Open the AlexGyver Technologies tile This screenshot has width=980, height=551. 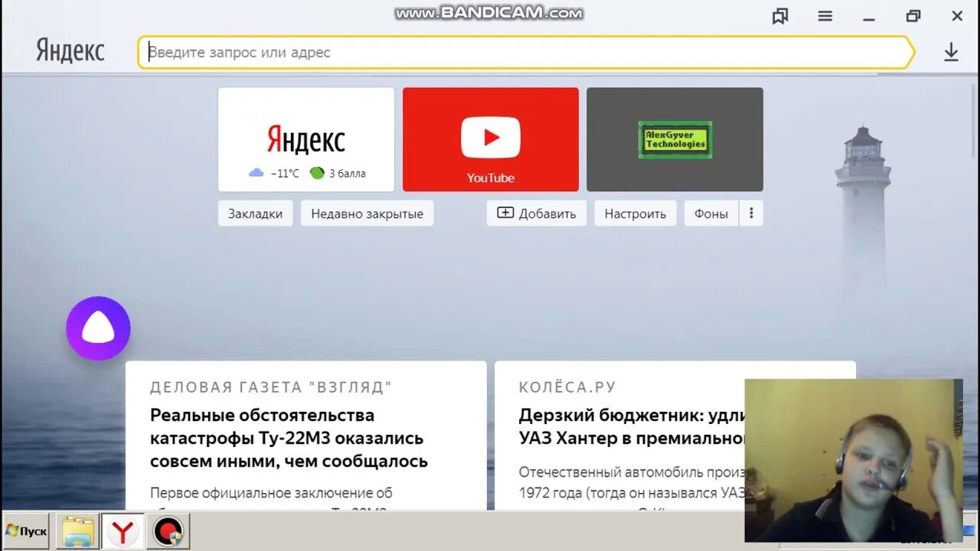[x=675, y=139]
